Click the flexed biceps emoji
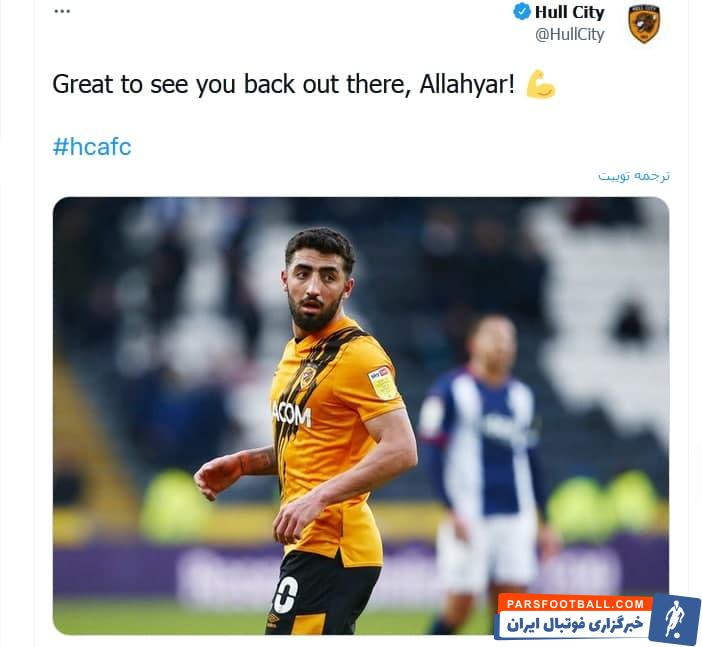The height and width of the screenshot is (647, 702). click(x=541, y=84)
